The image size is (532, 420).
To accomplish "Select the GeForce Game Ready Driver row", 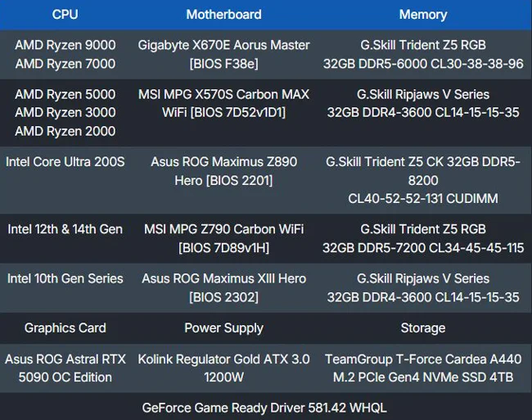I will point(264,407).
